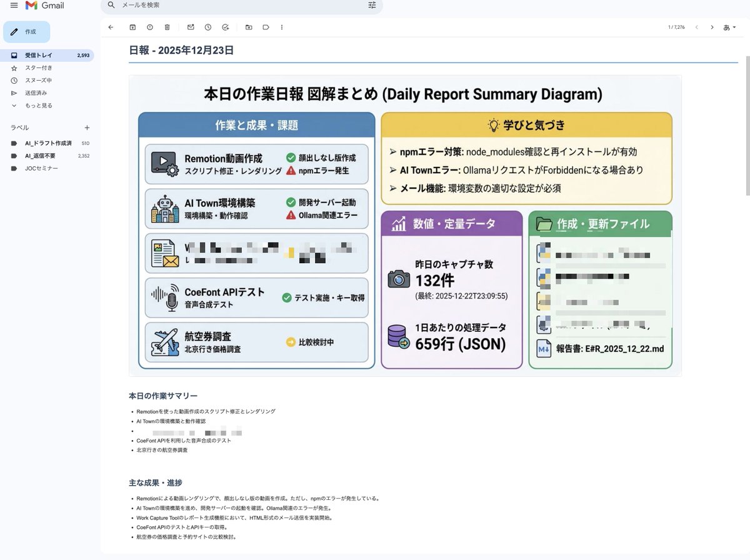Click in the メールを検索 search field

coord(241,5)
